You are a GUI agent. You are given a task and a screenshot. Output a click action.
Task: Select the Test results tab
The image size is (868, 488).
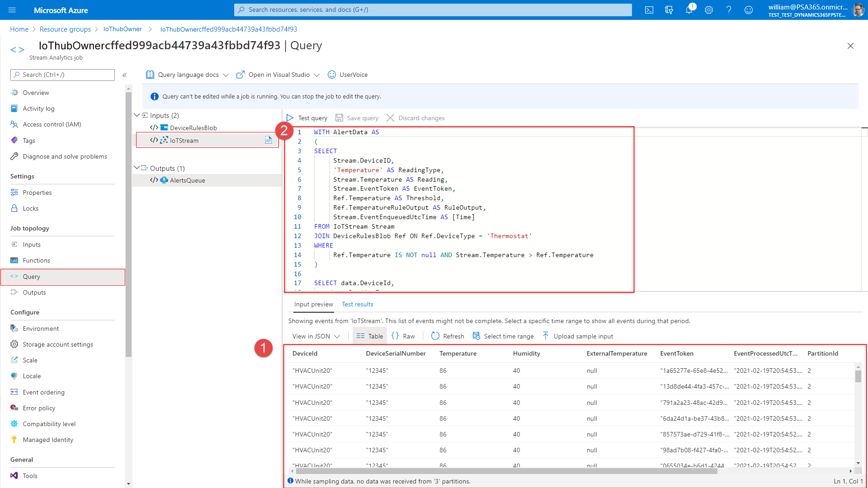tap(358, 305)
